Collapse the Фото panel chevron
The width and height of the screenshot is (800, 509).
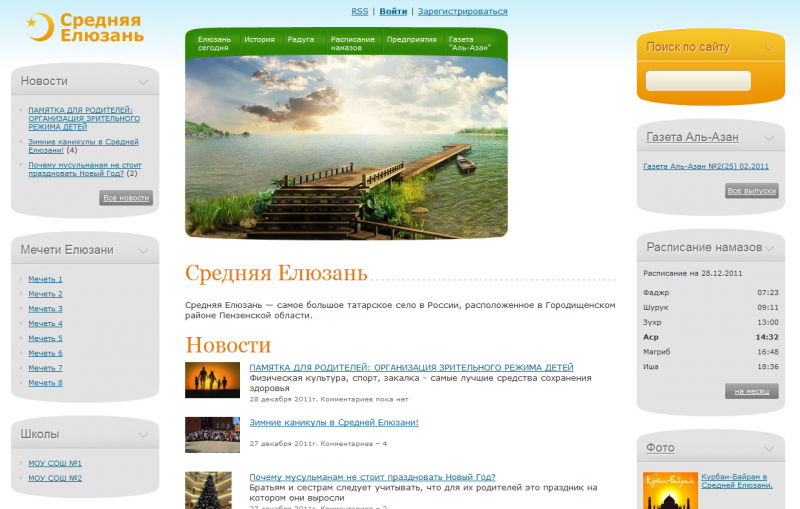point(769,449)
